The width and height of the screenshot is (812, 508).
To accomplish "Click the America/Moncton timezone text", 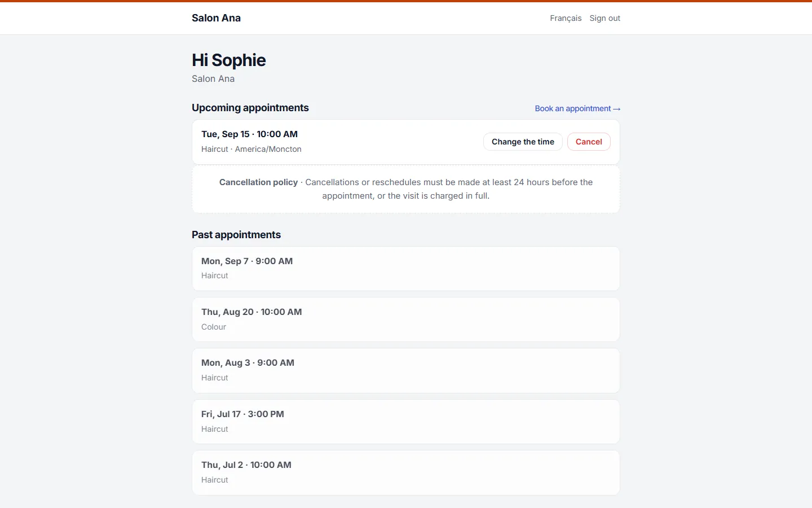I will 268,149.
